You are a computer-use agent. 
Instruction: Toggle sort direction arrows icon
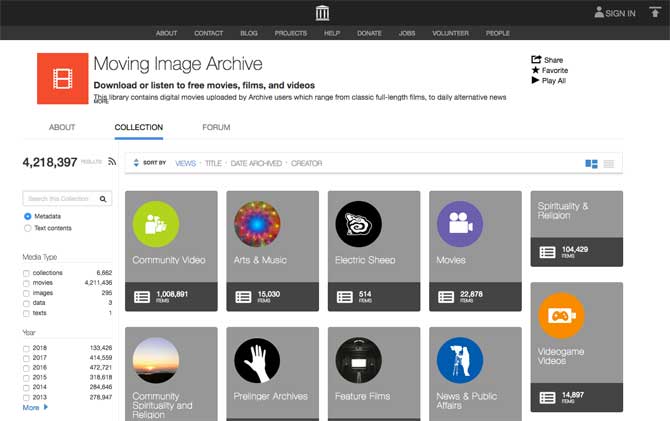[136, 163]
